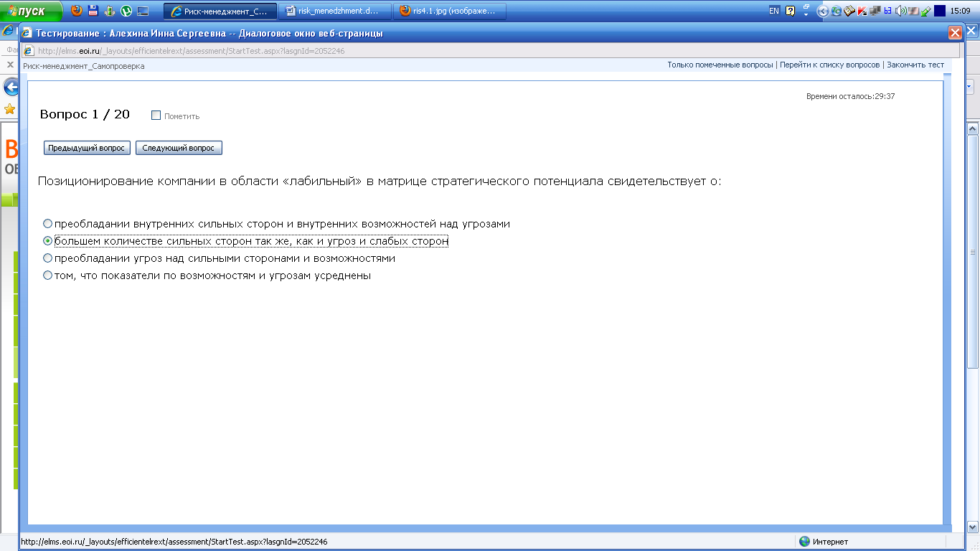Click the dialog address bar URL

(191, 51)
